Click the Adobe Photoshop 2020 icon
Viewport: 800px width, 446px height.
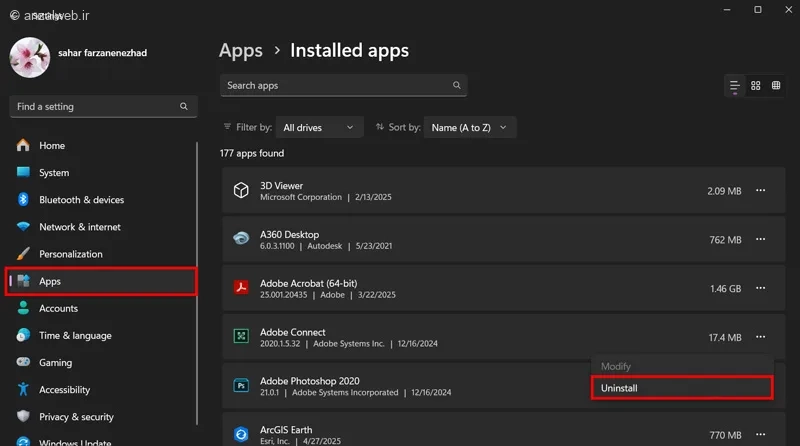tap(241, 386)
